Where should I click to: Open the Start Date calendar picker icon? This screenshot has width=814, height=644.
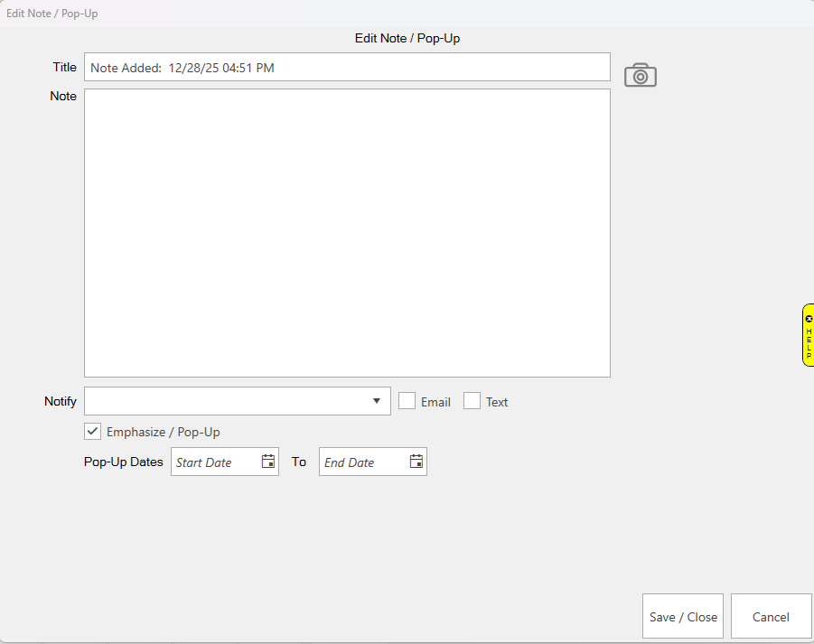(268, 462)
